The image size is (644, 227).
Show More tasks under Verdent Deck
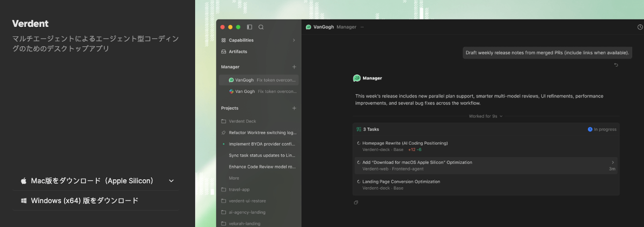click(x=234, y=178)
